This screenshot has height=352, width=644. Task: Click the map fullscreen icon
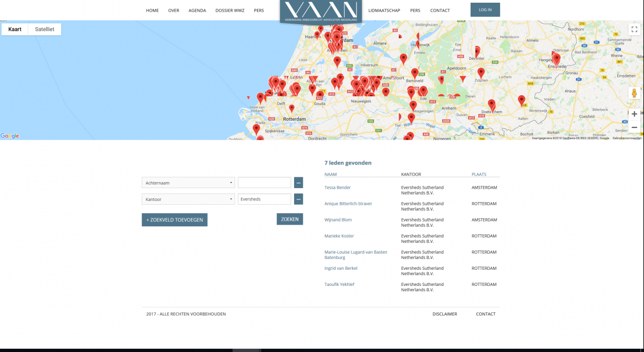point(634,28)
